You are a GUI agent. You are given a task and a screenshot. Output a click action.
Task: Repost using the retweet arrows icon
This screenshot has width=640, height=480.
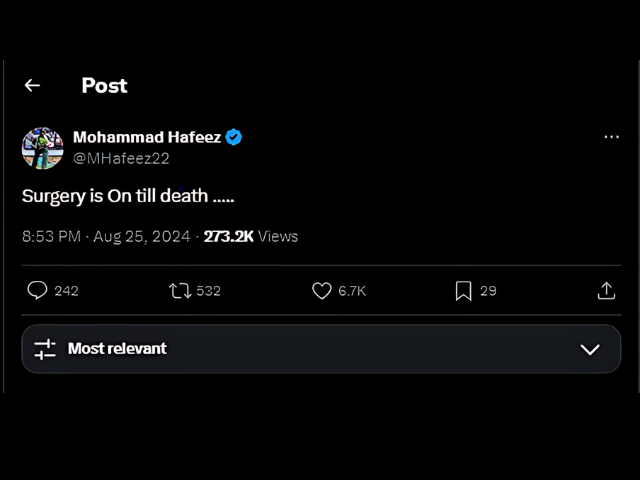[x=180, y=291]
